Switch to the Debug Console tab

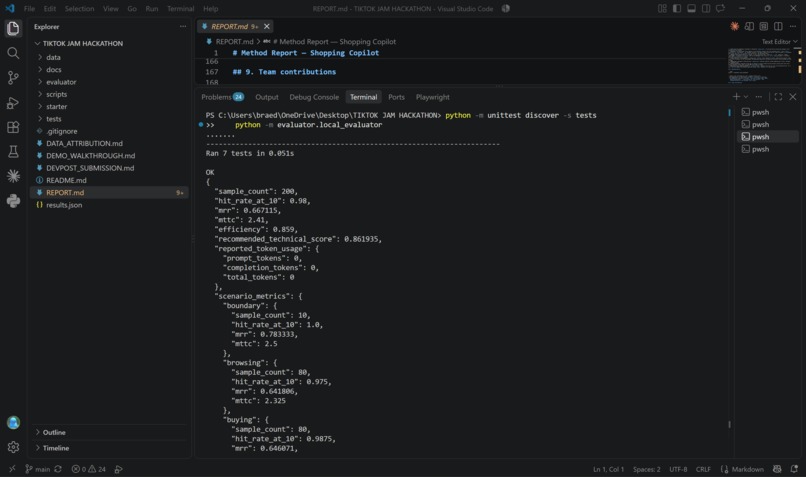point(314,97)
